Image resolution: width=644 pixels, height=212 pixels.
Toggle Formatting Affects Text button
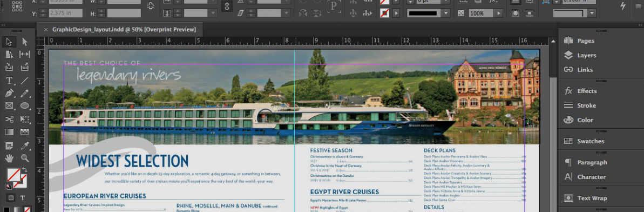[x=23, y=198]
